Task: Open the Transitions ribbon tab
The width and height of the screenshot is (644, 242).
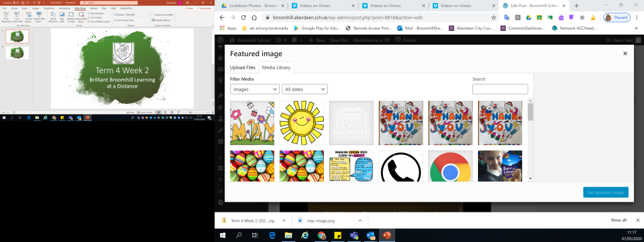Action: point(49,8)
